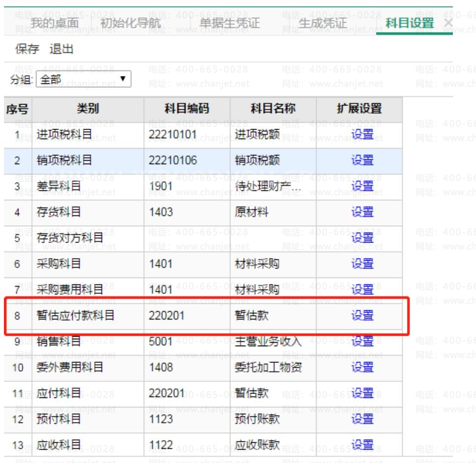Click the 保存 button
The height and width of the screenshot is (463, 476).
click(27, 49)
